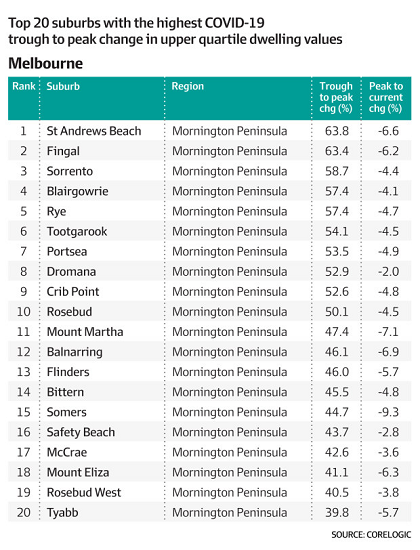The image size is (420, 550).
Task: Select the Fingal suburb cell
Action: tap(63, 151)
